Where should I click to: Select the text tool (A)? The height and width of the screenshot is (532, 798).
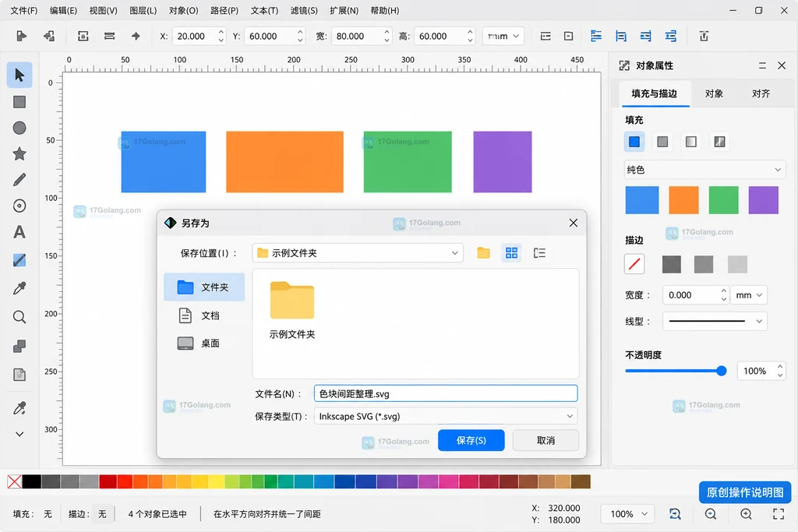point(19,232)
